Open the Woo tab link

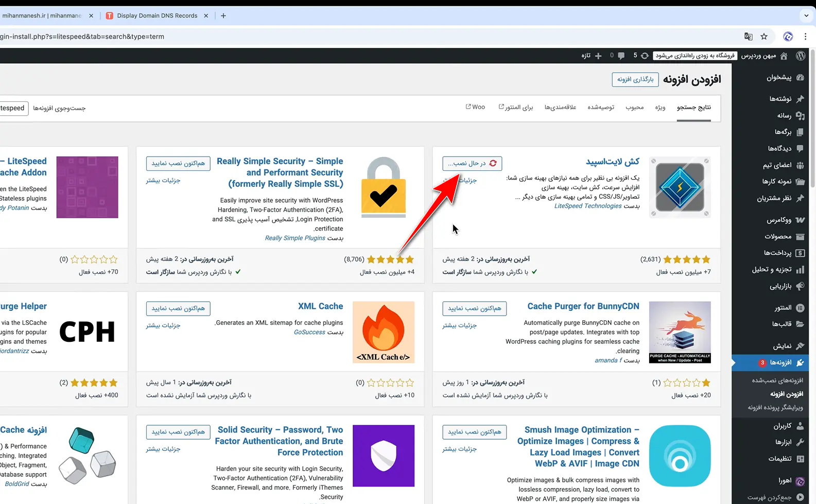475,107
